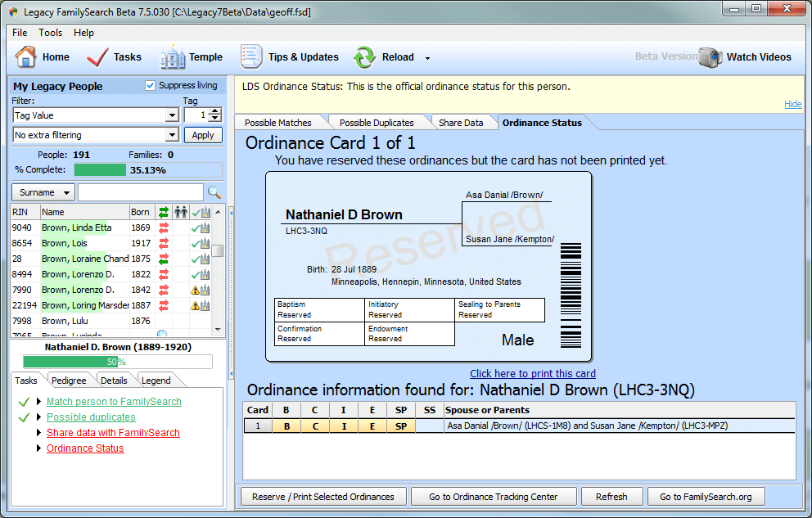
Task: Open the File menu
Action: (x=20, y=33)
